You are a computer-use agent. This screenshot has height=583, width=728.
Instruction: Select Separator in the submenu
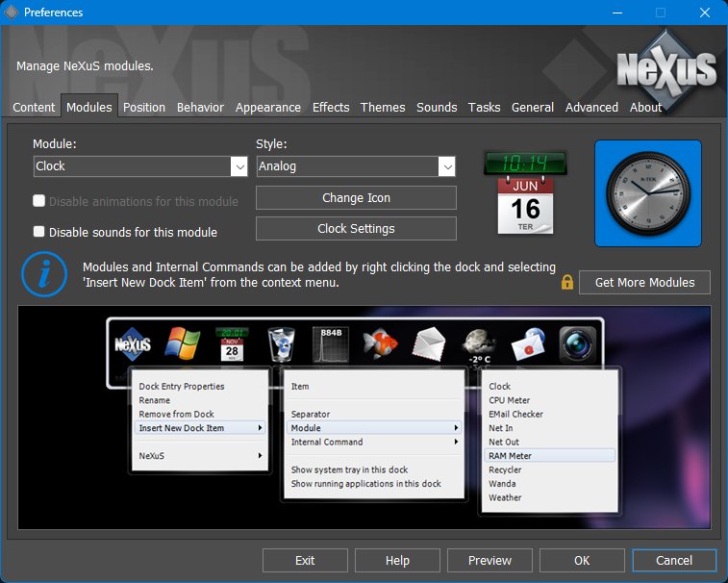tap(374, 414)
